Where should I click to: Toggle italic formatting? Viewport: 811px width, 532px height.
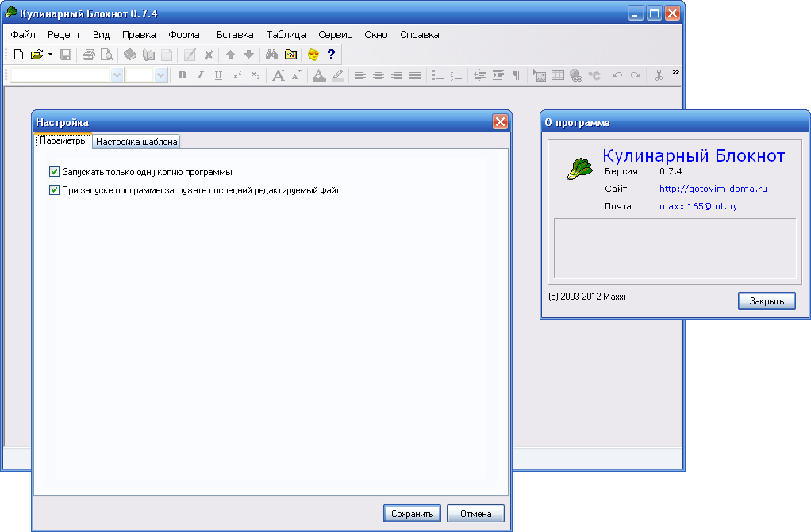(x=200, y=75)
